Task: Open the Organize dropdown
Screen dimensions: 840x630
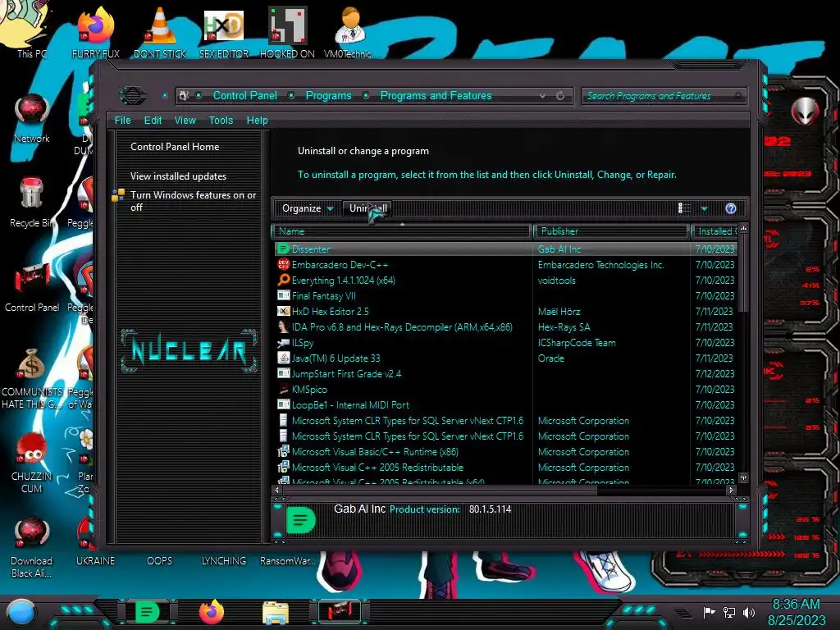Action: 307,208
